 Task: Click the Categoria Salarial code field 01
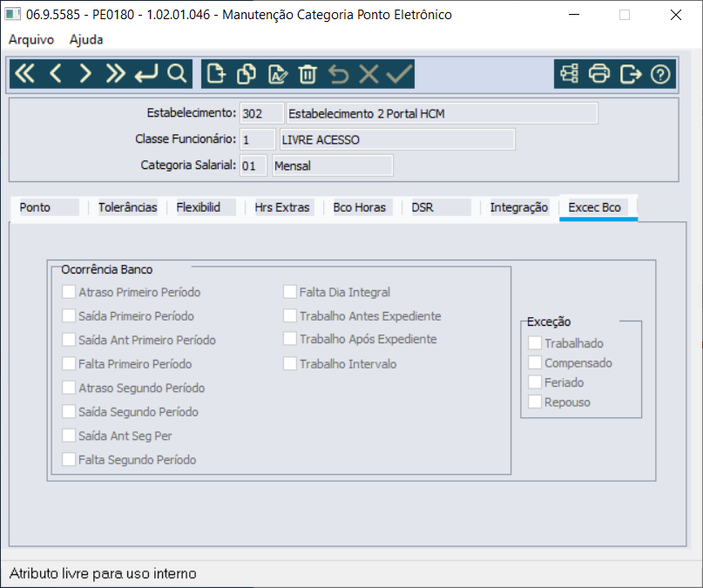click(x=253, y=166)
